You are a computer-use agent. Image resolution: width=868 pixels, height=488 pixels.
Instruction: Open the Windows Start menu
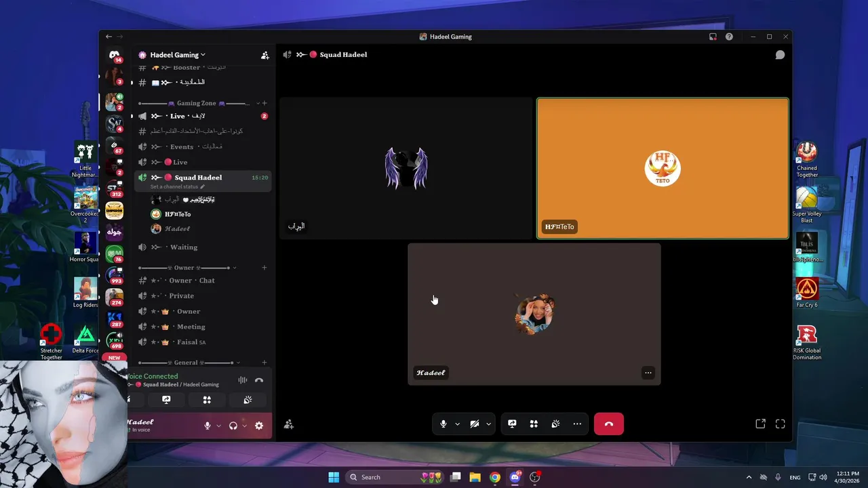pos(334,477)
